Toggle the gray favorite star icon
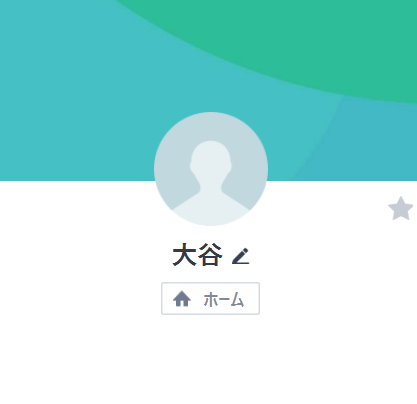 [401, 209]
